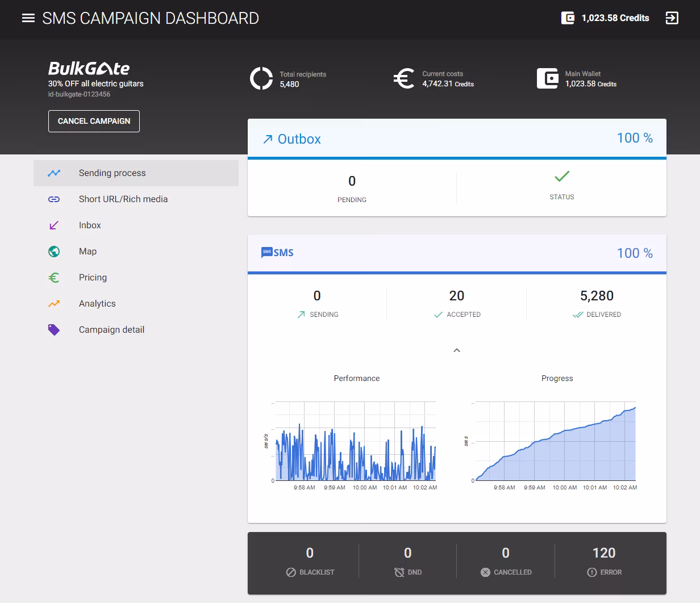Image resolution: width=700 pixels, height=603 pixels.
Task: Click the 5,280 delivered count
Action: click(x=597, y=296)
